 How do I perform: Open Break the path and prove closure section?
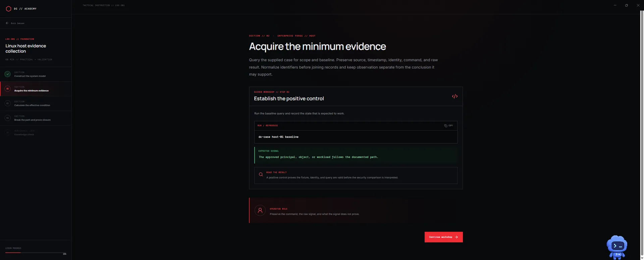(x=36, y=118)
